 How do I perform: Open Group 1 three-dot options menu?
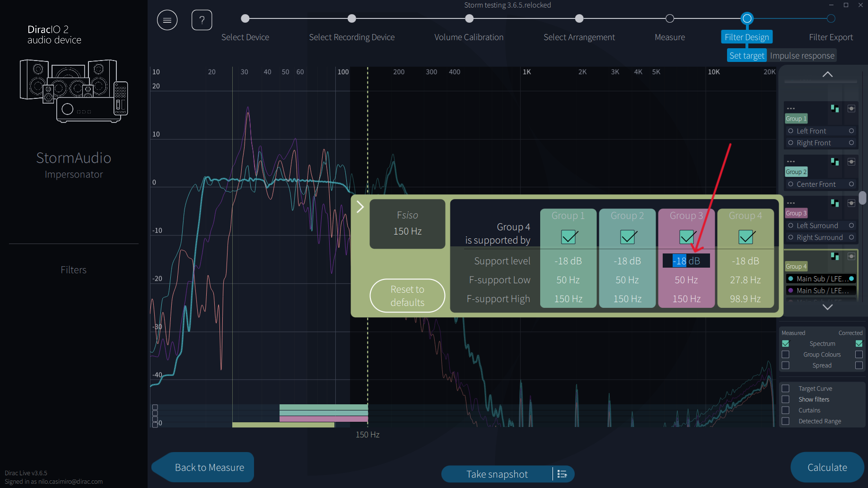click(x=791, y=109)
